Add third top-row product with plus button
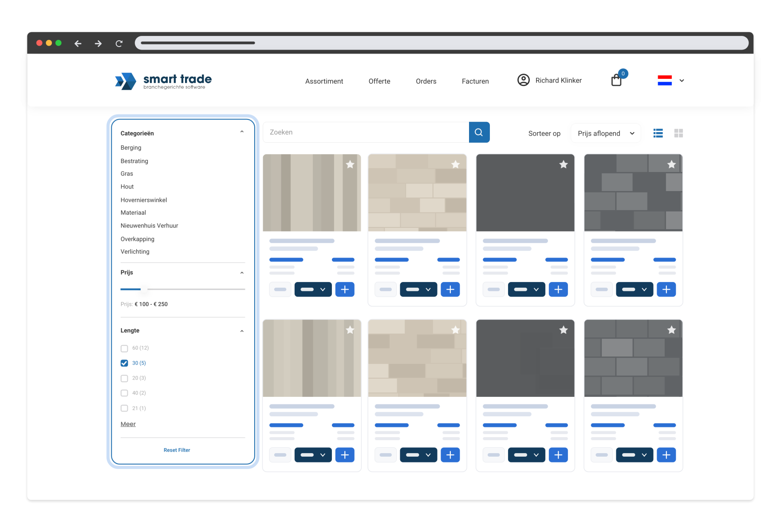The width and height of the screenshot is (781, 532). click(x=558, y=289)
